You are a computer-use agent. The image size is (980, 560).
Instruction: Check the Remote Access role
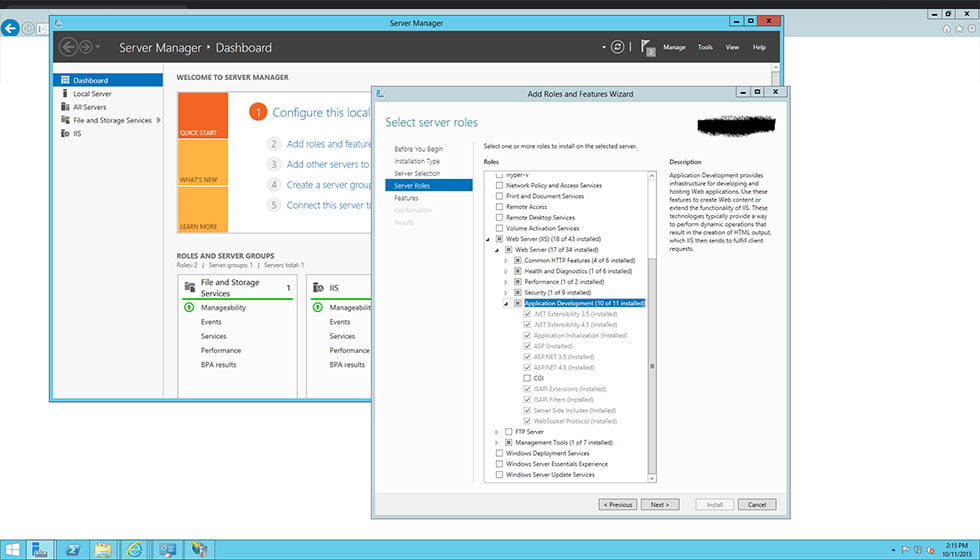pyautogui.click(x=499, y=207)
